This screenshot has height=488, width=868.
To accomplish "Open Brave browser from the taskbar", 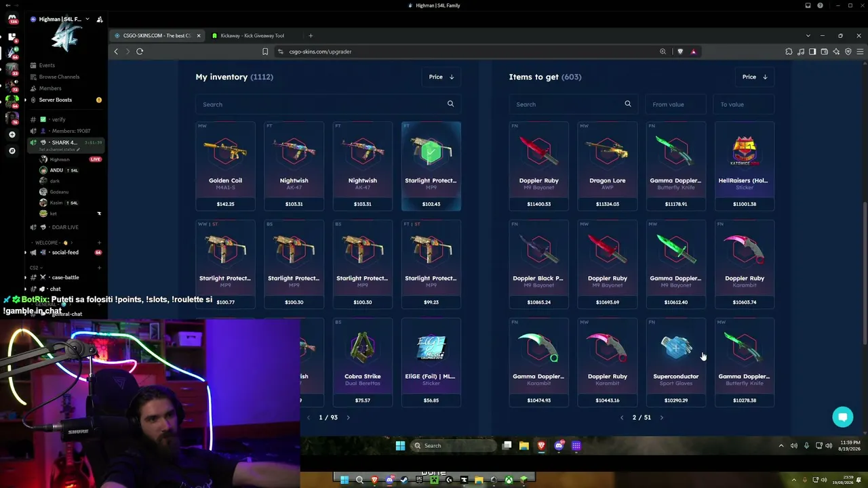I will point(541,445).
